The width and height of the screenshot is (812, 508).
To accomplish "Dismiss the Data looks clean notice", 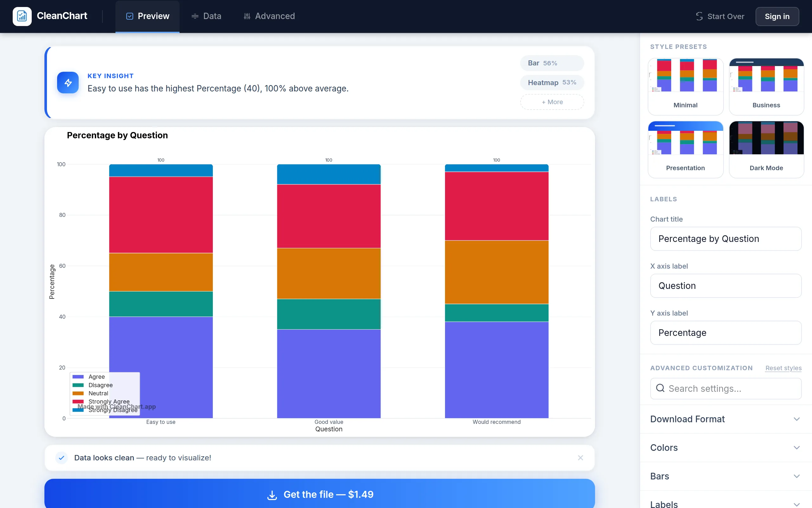I will [580, 458].
